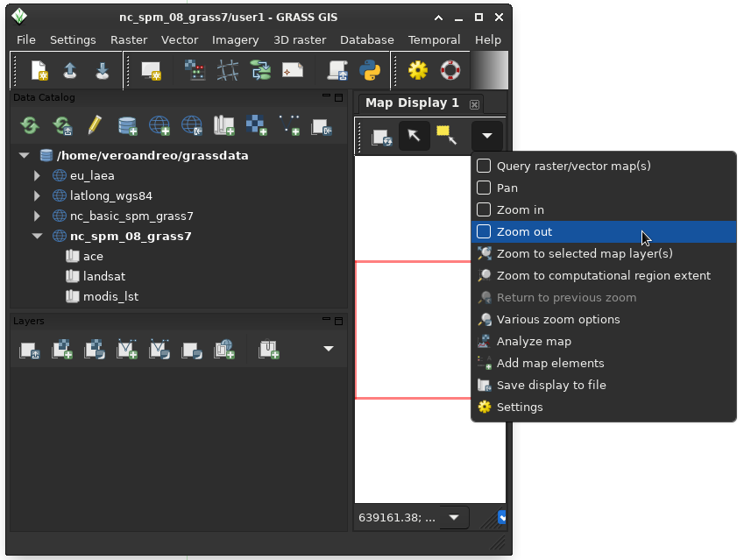Enable Pan checkbox in menu

(484, 188)
